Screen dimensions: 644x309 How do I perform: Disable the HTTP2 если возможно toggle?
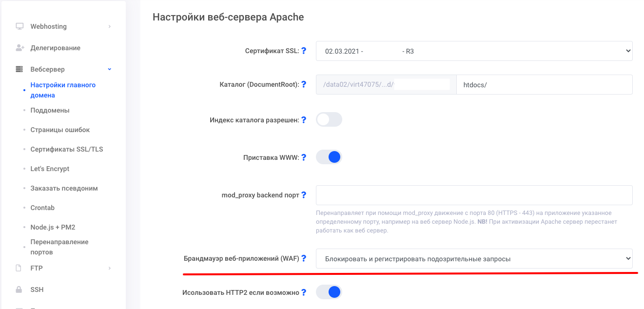[329, 292]
